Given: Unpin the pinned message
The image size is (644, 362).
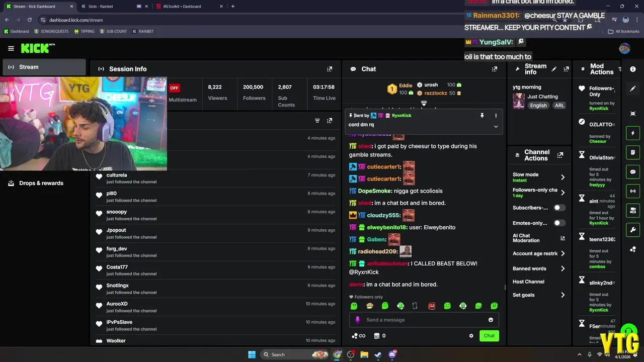Looking at the screenshot, I should tap(482, 116).
